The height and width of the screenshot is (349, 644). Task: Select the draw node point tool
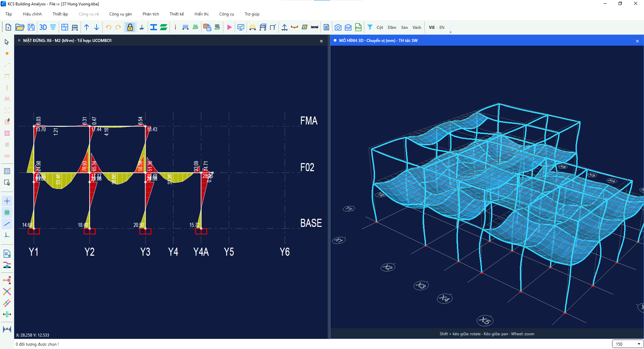point(7,54)
